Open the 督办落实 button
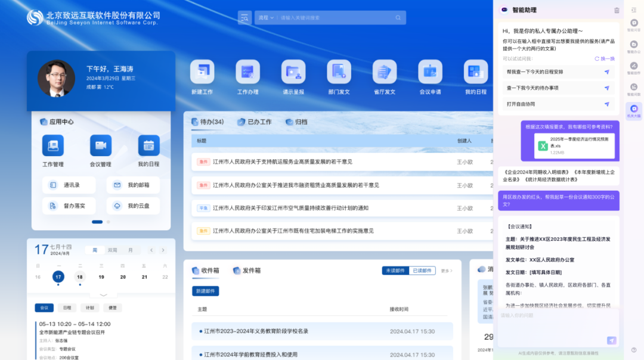This screenshot has height=360, width=644. tap(69, 206)
